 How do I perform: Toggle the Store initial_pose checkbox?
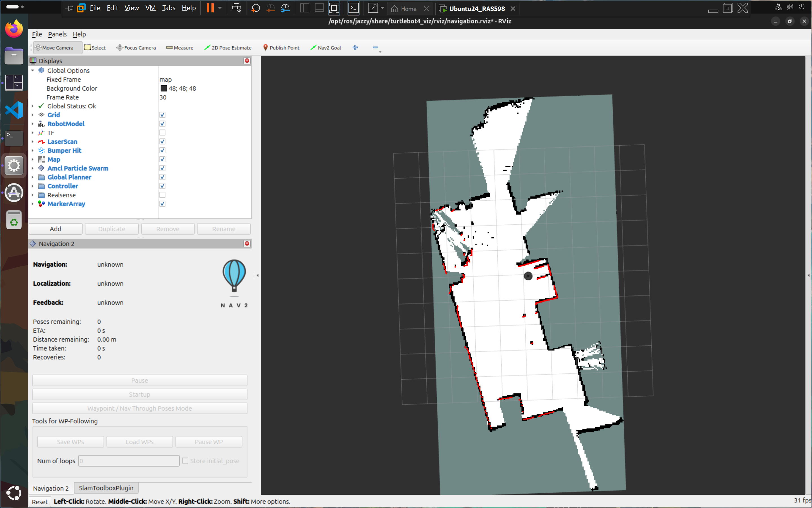[185, 461]
